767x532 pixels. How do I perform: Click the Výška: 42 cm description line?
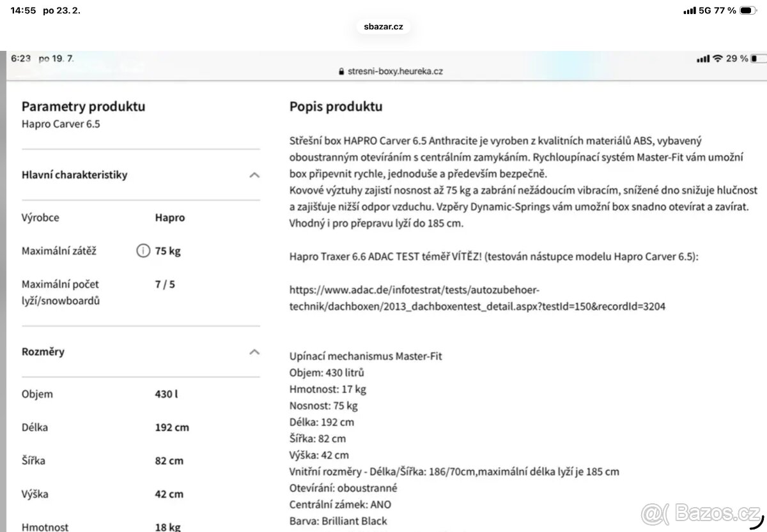pyautogui.click(x=319, y=455)
